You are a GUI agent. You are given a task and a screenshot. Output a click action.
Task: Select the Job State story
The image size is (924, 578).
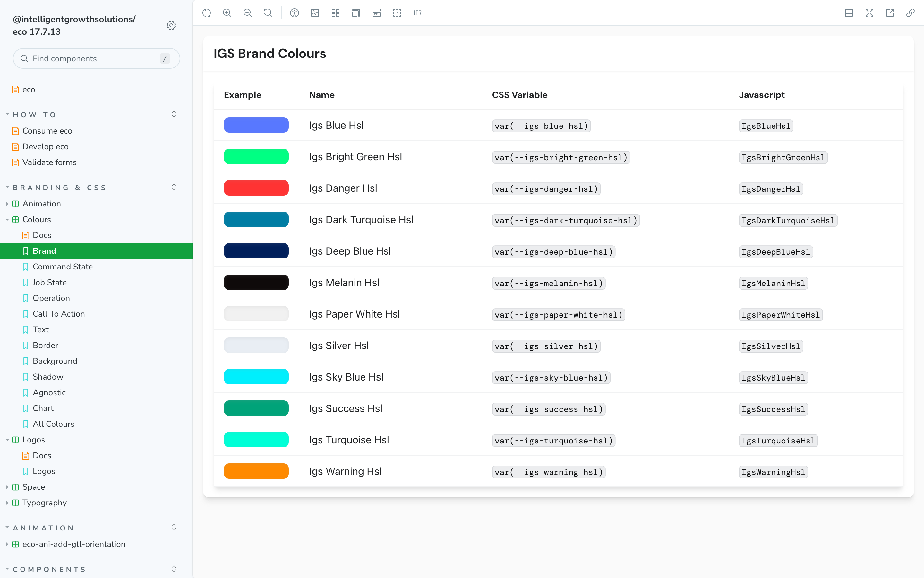pos(50,282)
